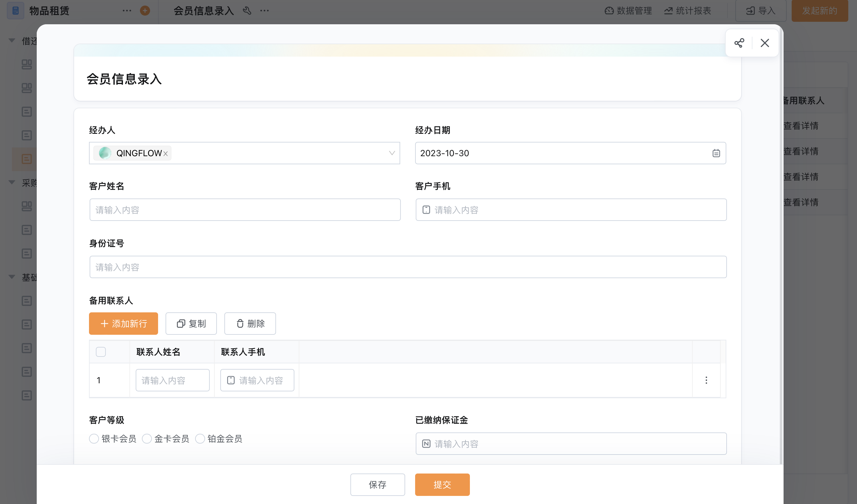857x504 pixels.
Task: Click the dashboard icon under 采购 group
Action: coord(26,206)
